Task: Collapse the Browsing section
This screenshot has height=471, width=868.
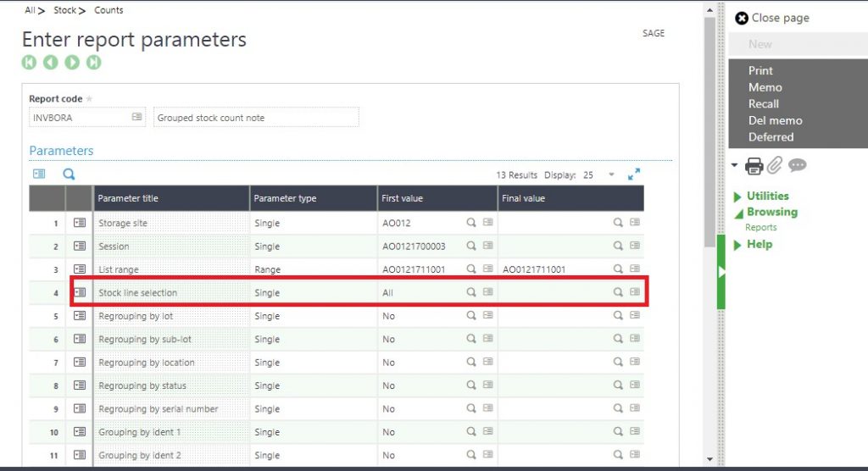Action: (x=771, y=212)
